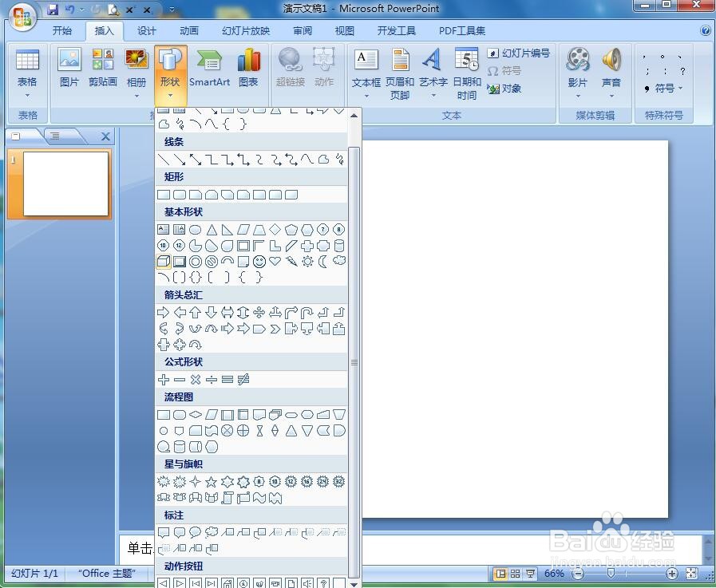Viewport: 716px width, 588px height.
Task: Select the Cloud shape
Action: (x=339, y=261)
